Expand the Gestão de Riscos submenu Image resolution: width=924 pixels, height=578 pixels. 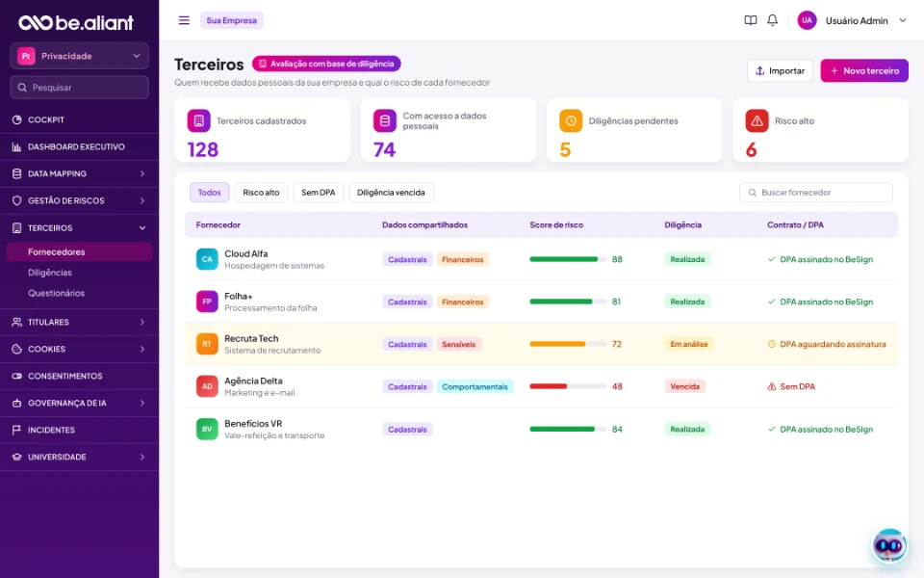[142, 201]
